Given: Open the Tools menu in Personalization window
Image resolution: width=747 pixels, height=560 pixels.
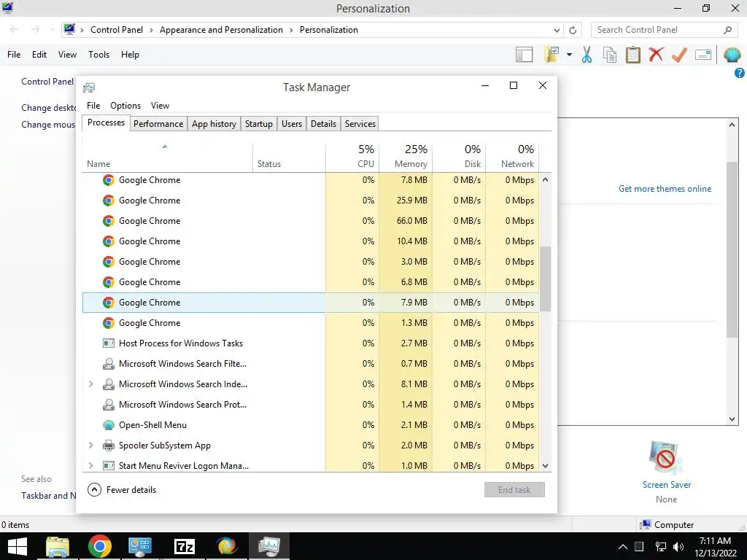Looking at the screenshot, I should [98, 55].
